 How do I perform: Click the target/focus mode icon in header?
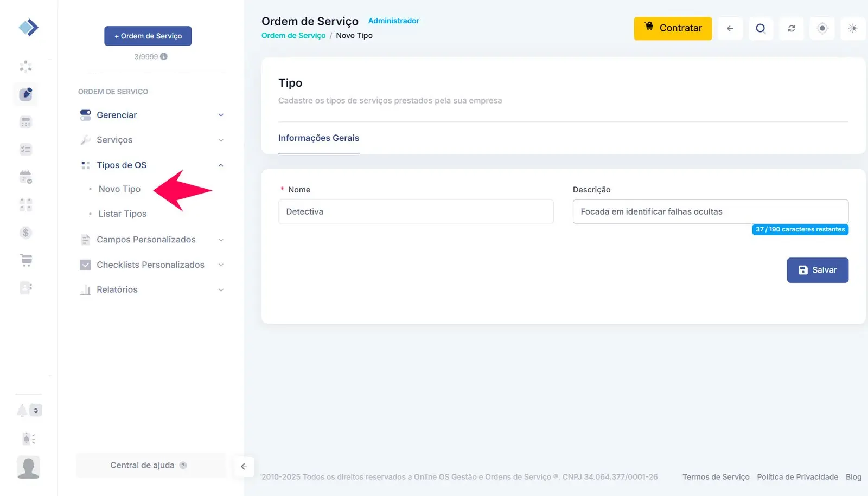click(822, 28)
